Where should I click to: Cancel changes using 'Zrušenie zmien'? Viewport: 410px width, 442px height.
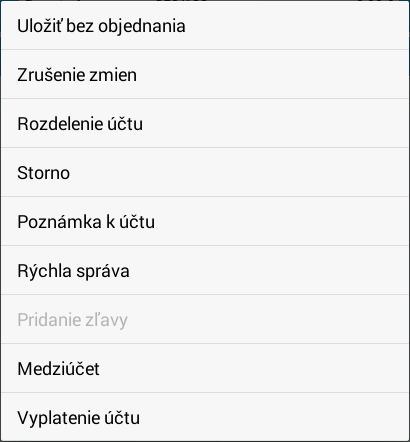click(205, 74)
